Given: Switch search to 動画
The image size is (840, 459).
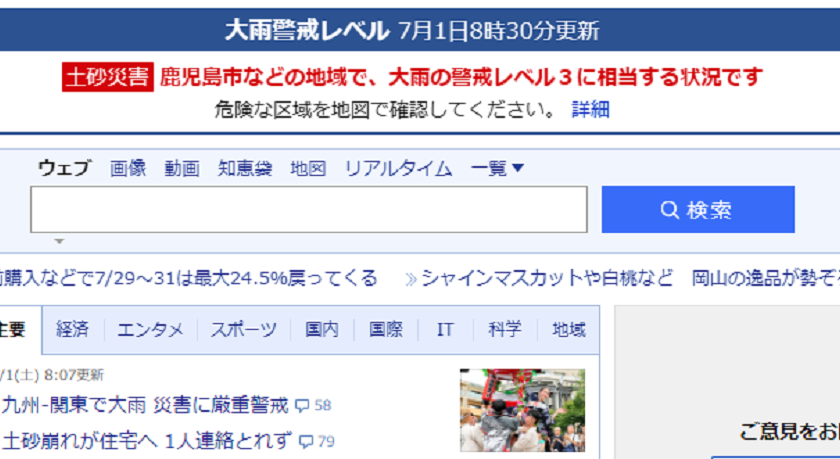Looking at the screenshot, I should click(x=182, y=168).
